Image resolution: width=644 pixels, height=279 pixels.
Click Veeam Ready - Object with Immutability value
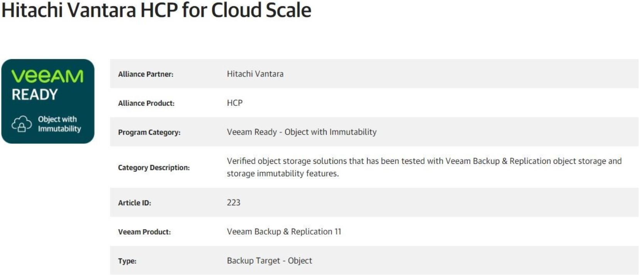click(x=302, y=132)
